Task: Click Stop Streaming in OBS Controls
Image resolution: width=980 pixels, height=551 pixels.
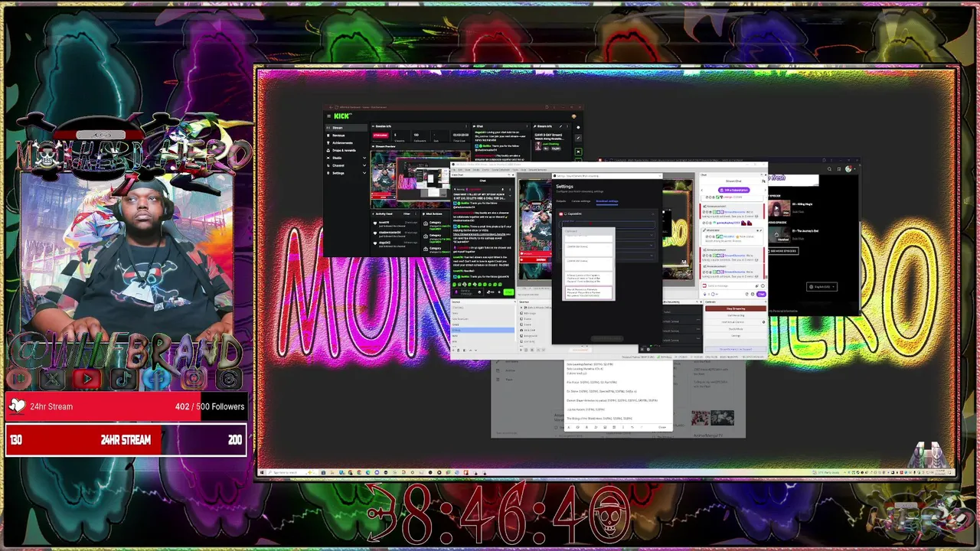Action: [x=736, y=308]
